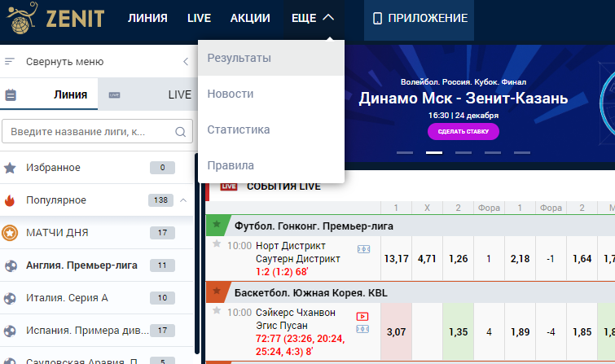Toggle favorite star for Норт Дистрикт match
This screenshot has width=615, height=364.
click(x=217, y=244)
